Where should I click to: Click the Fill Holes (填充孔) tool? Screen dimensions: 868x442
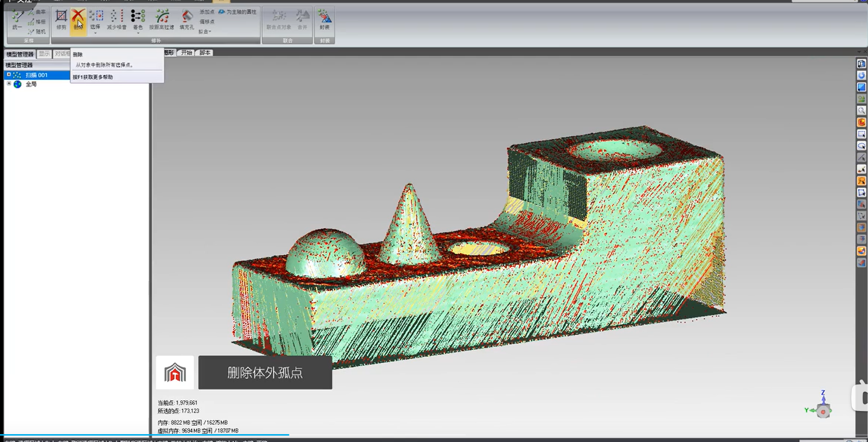[x=186, y=20]
